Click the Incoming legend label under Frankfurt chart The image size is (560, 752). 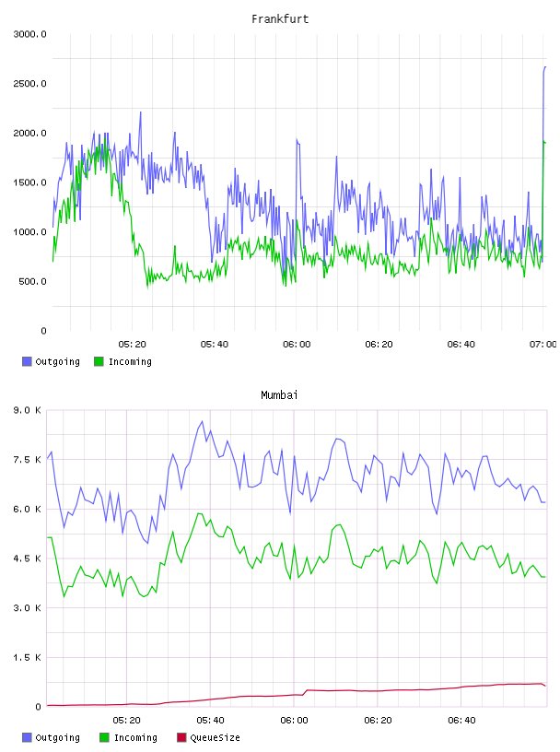(x=130, y=362)
